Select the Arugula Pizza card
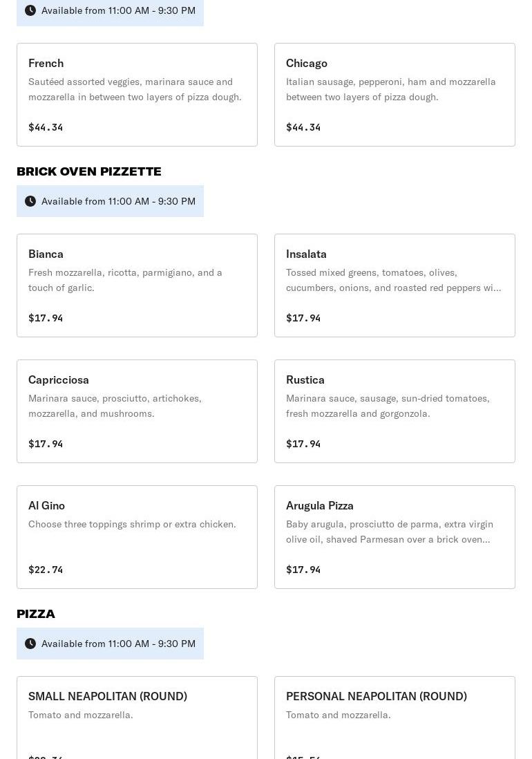Image resolution: width=532 pixels, height=759 pixels. coord(395,537)
